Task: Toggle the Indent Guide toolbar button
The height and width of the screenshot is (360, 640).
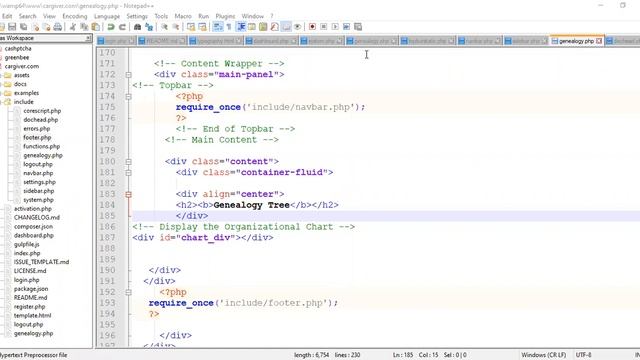Action: click(241, 27)
